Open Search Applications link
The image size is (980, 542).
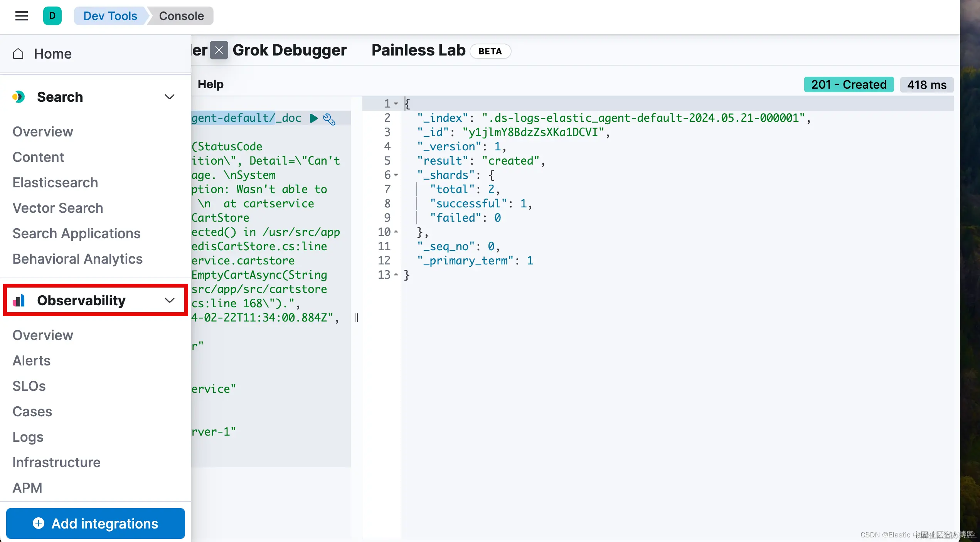tap(76, 233)
